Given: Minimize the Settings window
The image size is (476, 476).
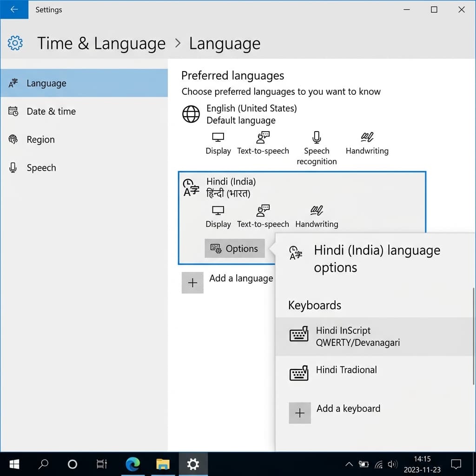Looking at the screenshot, I should point(406,9).
